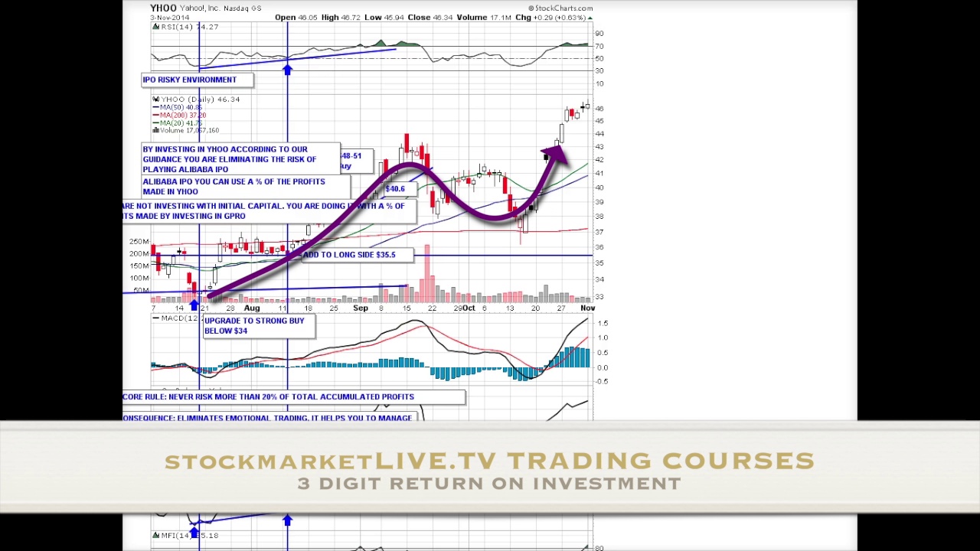The width and height of the screenshot is (980, 551).
Task: Click the 'Close 46.34' value
Action: (x=430, y=18)
